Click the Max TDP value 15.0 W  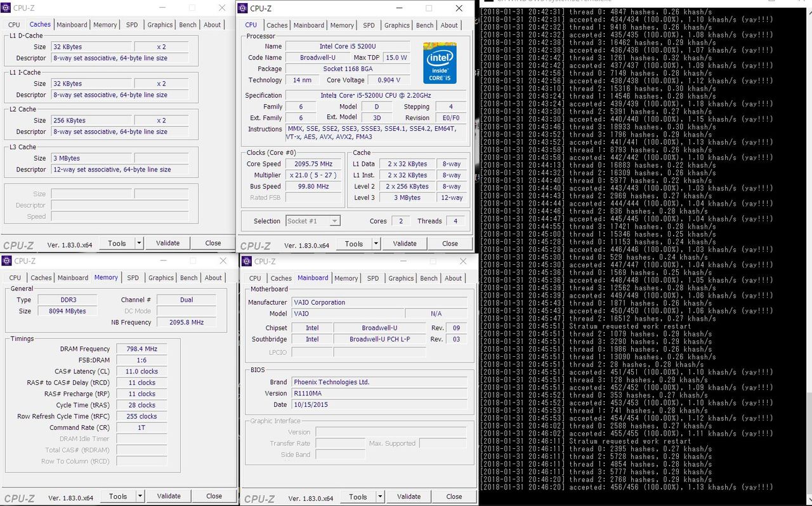coord(396,58)
